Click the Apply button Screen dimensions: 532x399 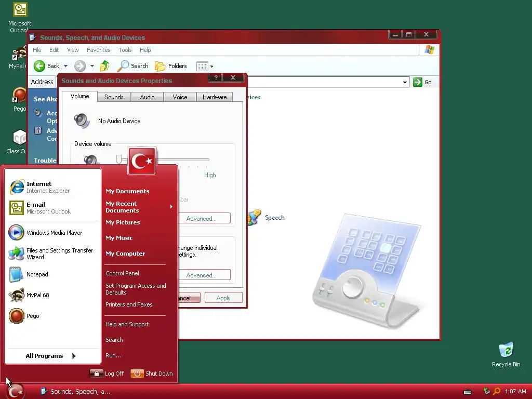pyautogui.click(x=223, y=298)
